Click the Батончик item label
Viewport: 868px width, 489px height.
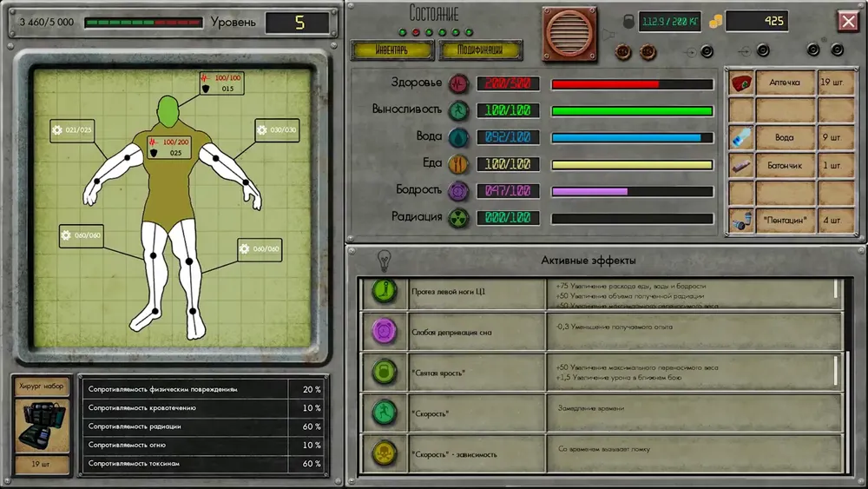click(x=785, y=165)
